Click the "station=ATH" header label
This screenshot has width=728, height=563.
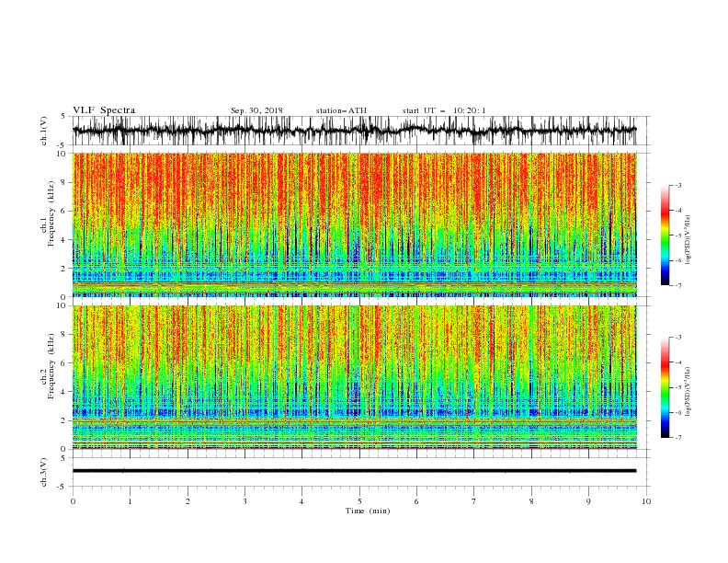341,110
